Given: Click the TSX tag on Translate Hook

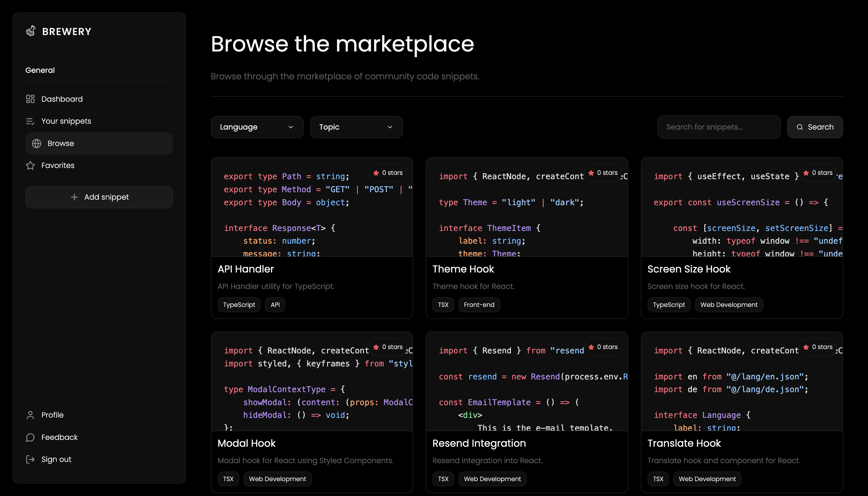Looking at the screenshot, I should [x=658, y=479].
